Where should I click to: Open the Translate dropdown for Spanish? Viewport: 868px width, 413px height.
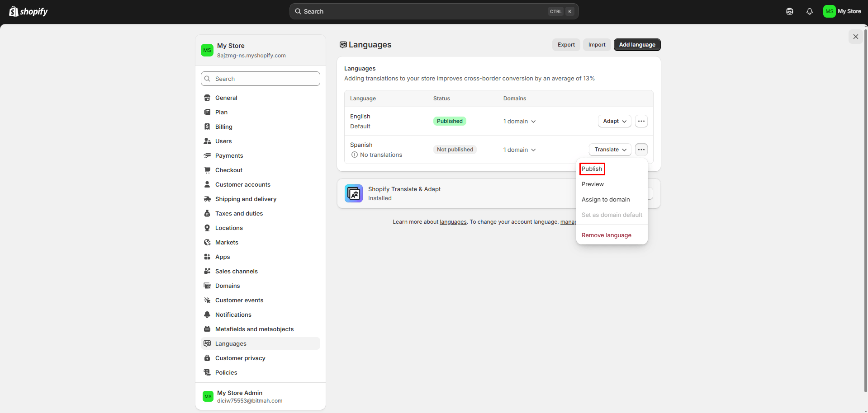pos(610,150)
